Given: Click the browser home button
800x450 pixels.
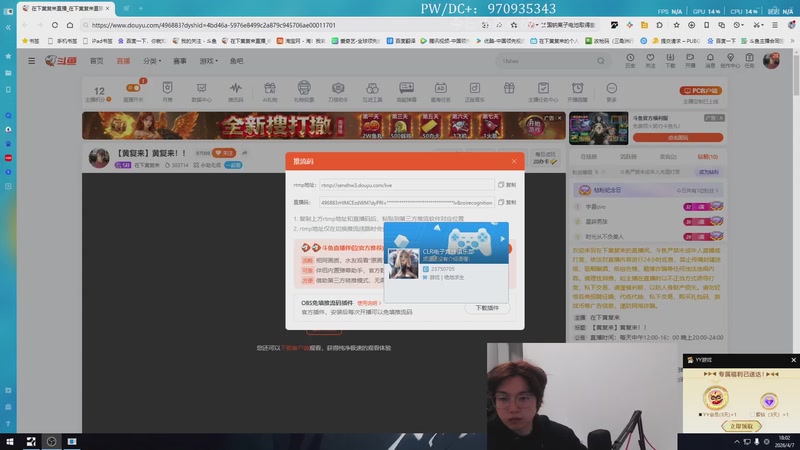Looking at the screenshot, I should tap(70, 24).
